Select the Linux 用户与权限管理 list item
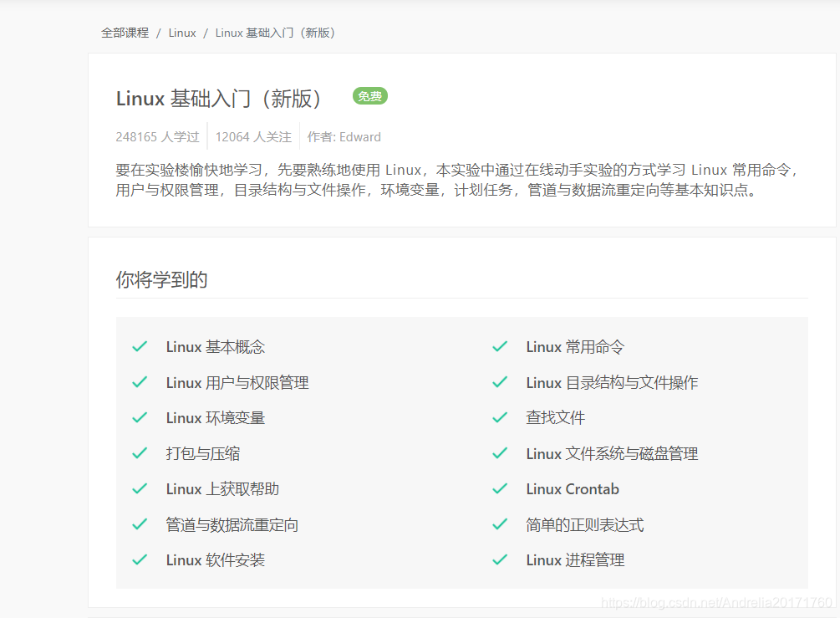The image size is (840, 618). tap(237, 383)
